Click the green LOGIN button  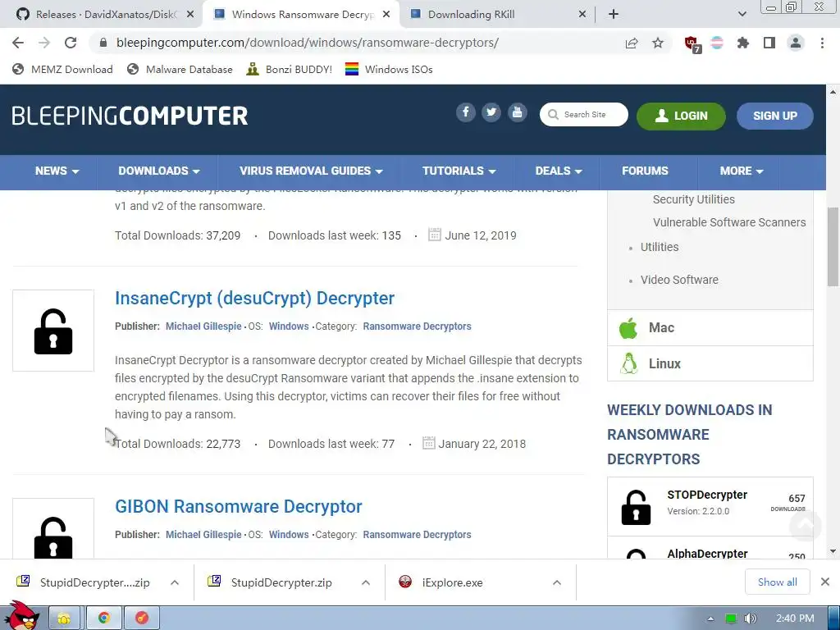tap(681, 116)
